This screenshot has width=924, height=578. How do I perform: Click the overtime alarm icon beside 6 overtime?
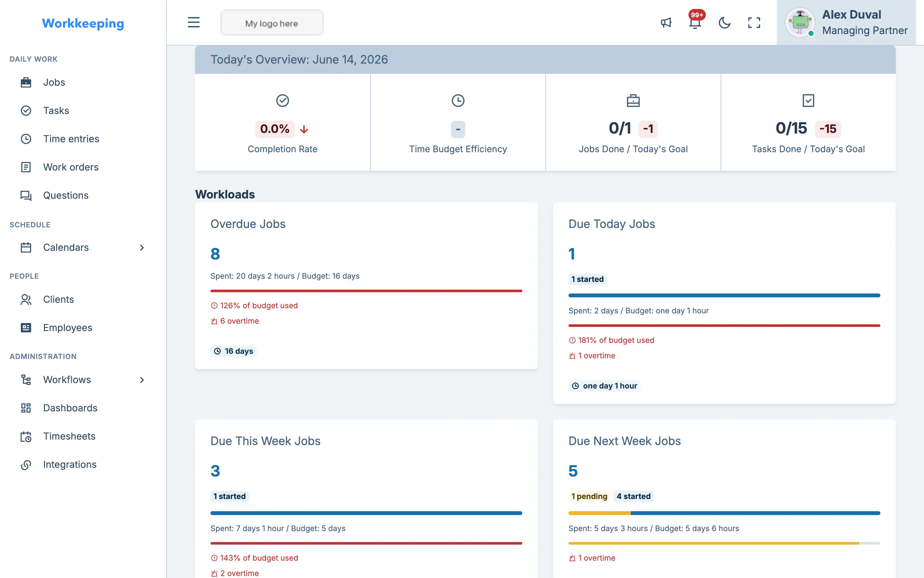click(214, 321)
